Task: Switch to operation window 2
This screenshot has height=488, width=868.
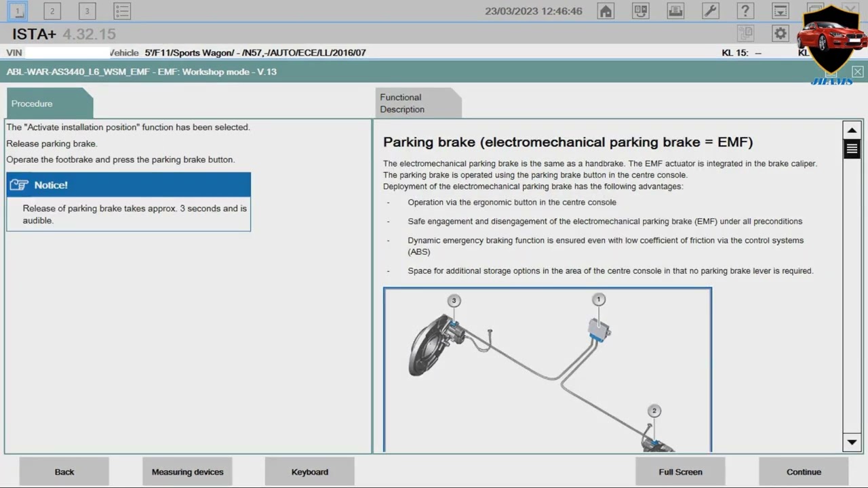Action: click(x=52, y=11)
